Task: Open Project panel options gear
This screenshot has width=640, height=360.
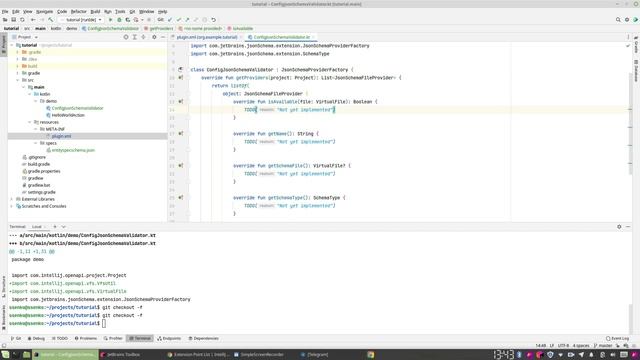Action: [x=154, y=37]
